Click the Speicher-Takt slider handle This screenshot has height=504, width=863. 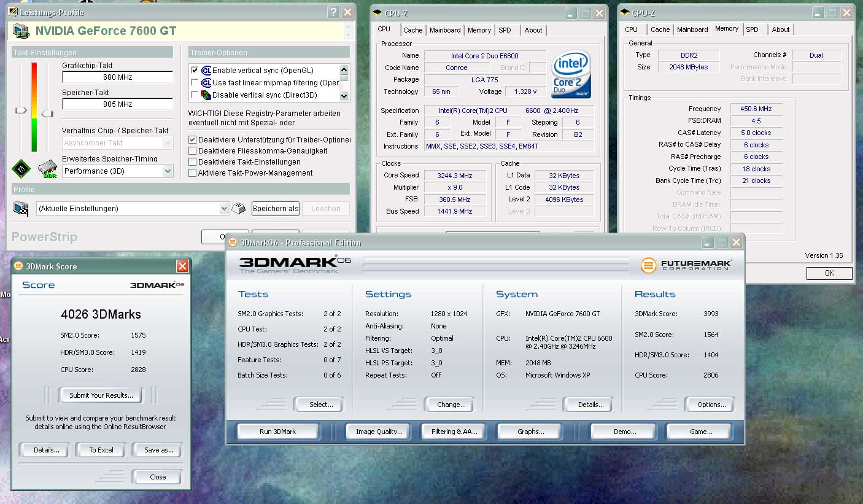tap(47, 114)
